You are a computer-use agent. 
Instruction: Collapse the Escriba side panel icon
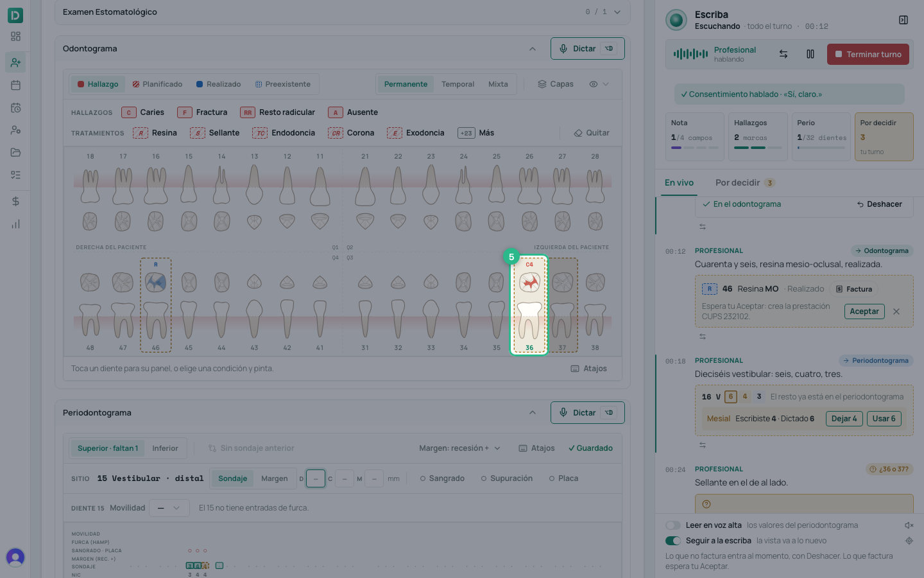[x=903, y=20]
